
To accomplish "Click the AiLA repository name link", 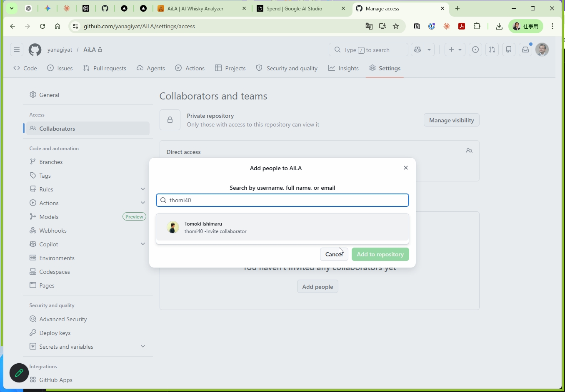I will click(90, 50).
